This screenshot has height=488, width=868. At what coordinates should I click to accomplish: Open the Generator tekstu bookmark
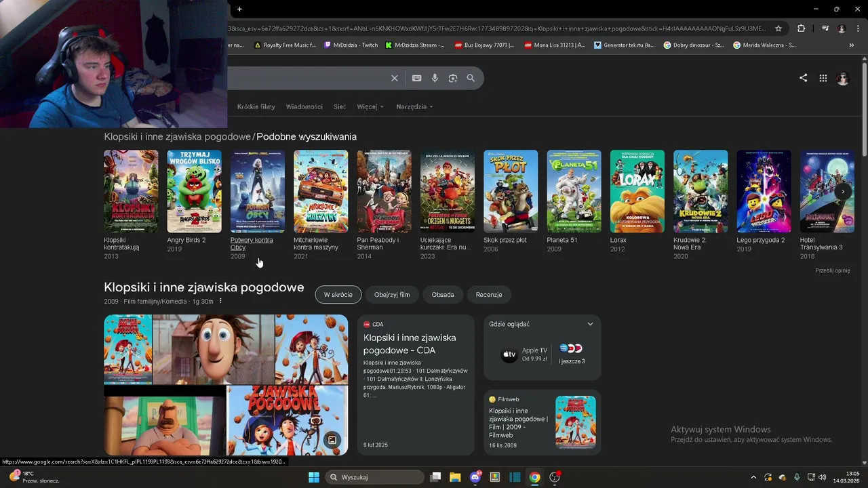pyautogui.click(x=625, y=45)
